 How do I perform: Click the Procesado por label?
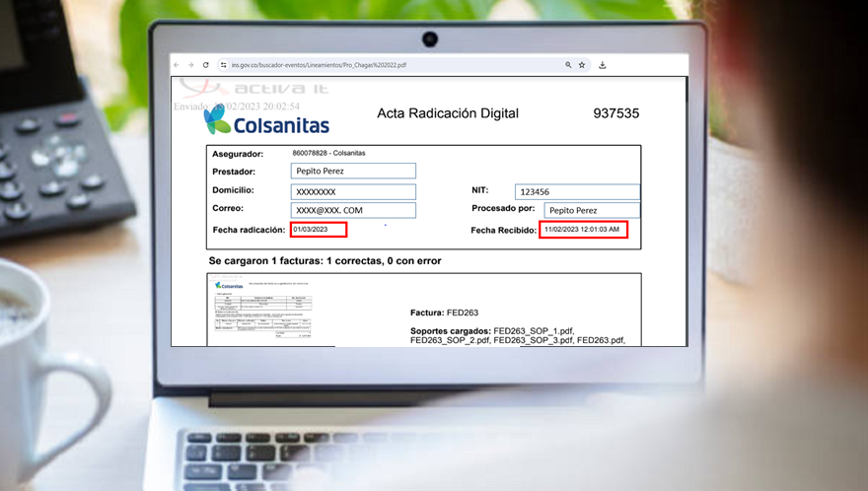503,208
